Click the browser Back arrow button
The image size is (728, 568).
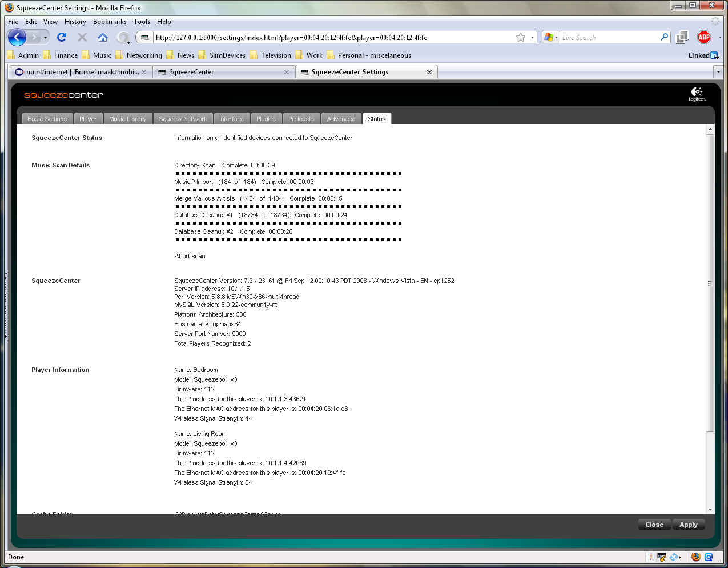[x=17, y=38]
